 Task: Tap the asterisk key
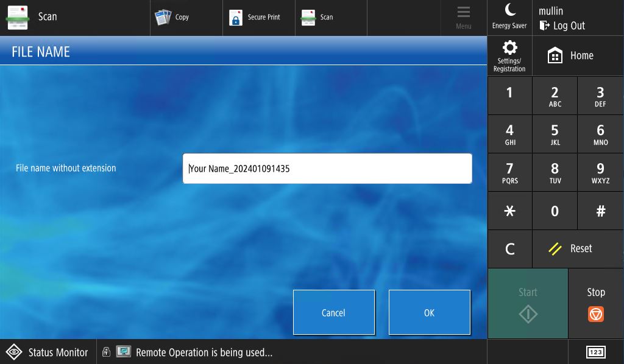[510, 211]
